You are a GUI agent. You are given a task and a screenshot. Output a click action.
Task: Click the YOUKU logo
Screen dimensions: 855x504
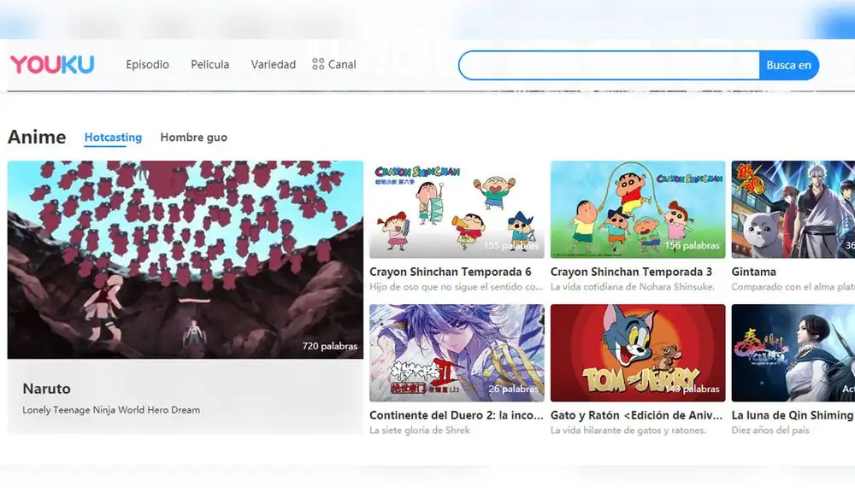51,63
